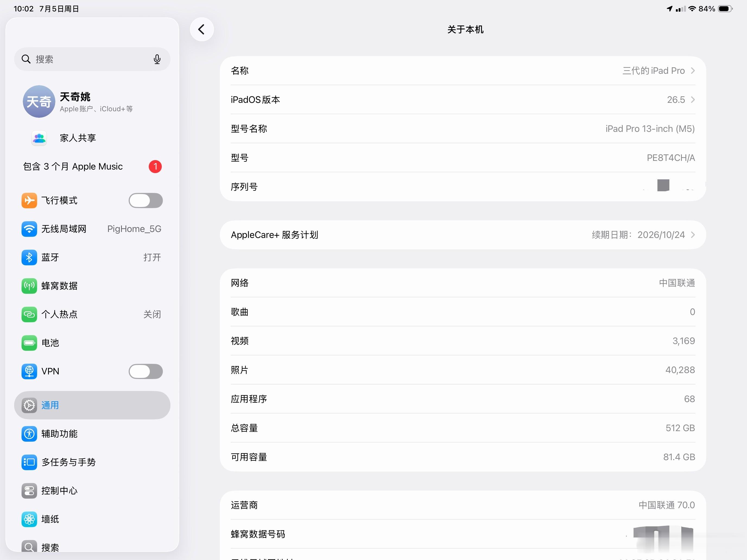
Task: Tap the 多任务与手势 icon
Action: (29, 462)
